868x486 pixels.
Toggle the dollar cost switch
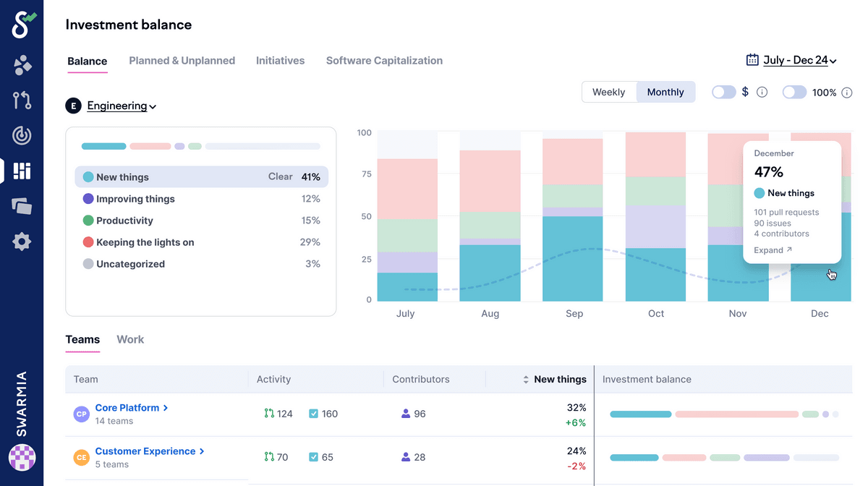click(724, 93)
